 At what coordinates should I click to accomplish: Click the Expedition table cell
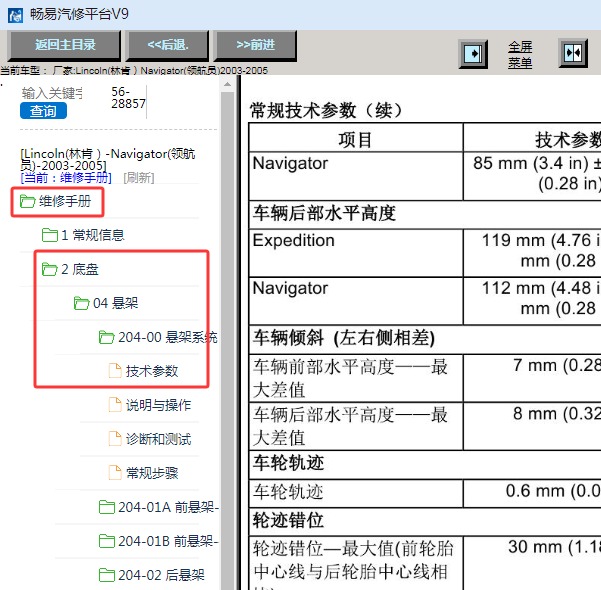[356, 253]
